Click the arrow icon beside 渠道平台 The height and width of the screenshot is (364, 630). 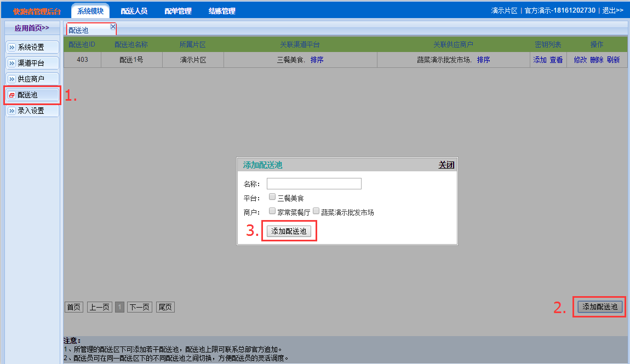pos(12,63)
